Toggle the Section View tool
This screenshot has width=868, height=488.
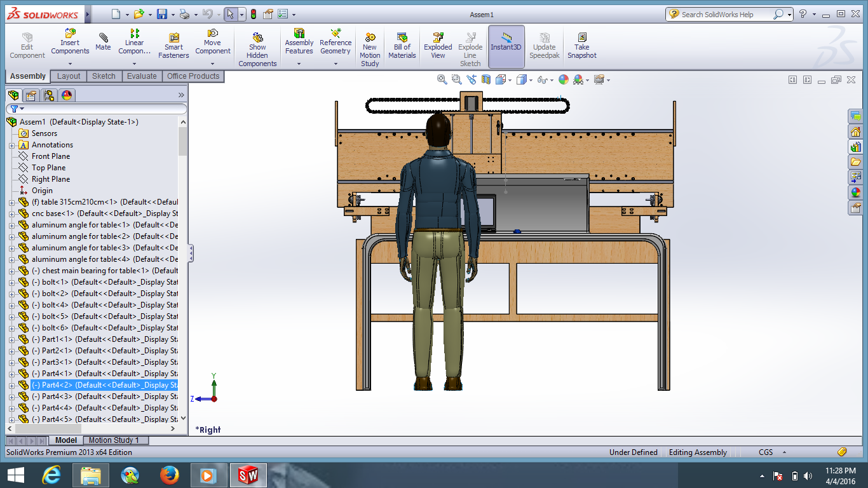click(x=486, y=79)
